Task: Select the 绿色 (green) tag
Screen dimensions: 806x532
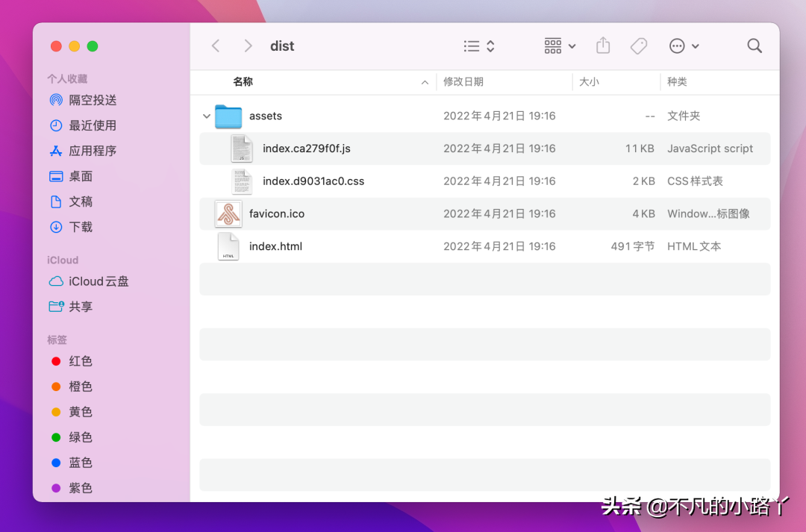Action: pos(78,436)
